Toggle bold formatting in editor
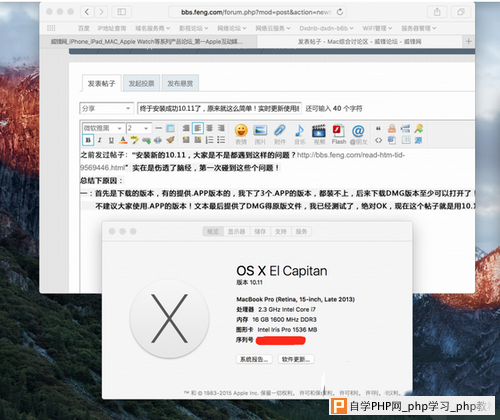 (88, 140)
